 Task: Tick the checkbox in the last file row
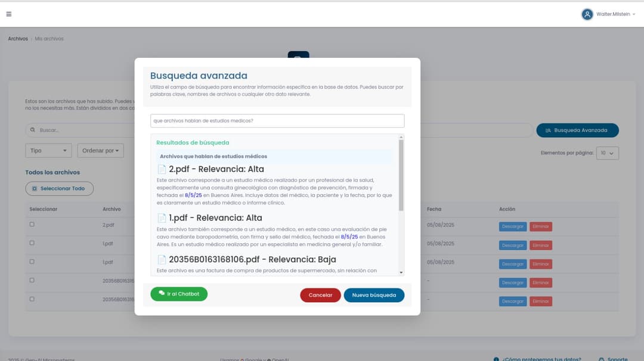32,299
